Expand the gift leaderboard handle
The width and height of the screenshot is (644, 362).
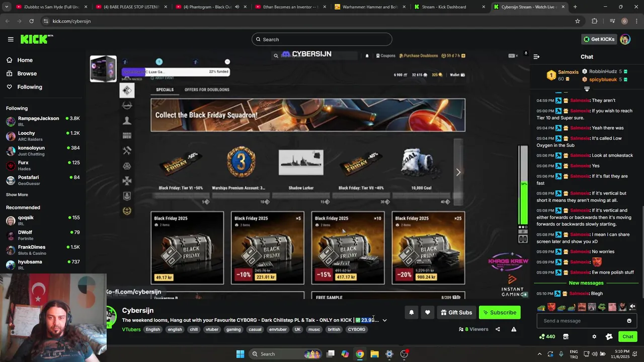(587, 89)
